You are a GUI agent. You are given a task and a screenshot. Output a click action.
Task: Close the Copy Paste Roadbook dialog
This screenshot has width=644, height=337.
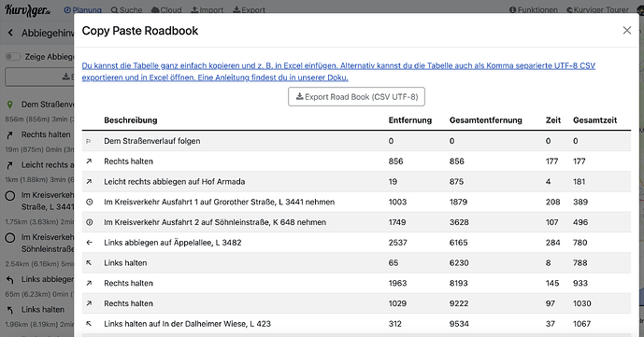tap(627, 30)
